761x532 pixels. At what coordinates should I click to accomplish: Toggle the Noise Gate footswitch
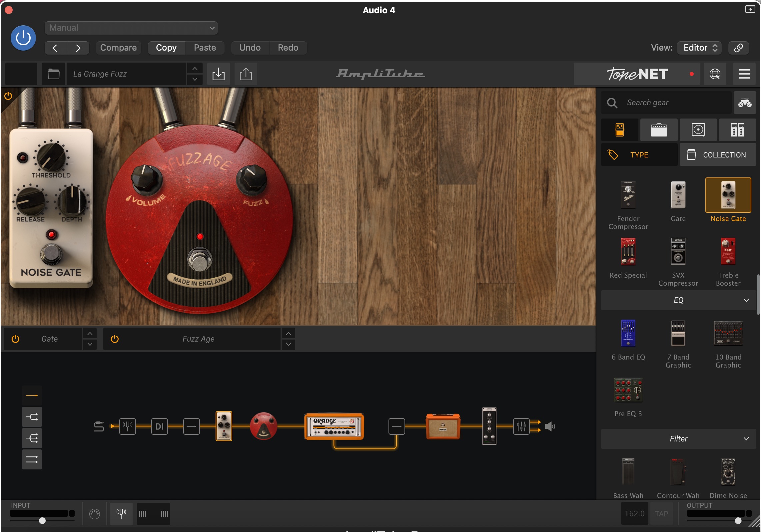(51, 254)
